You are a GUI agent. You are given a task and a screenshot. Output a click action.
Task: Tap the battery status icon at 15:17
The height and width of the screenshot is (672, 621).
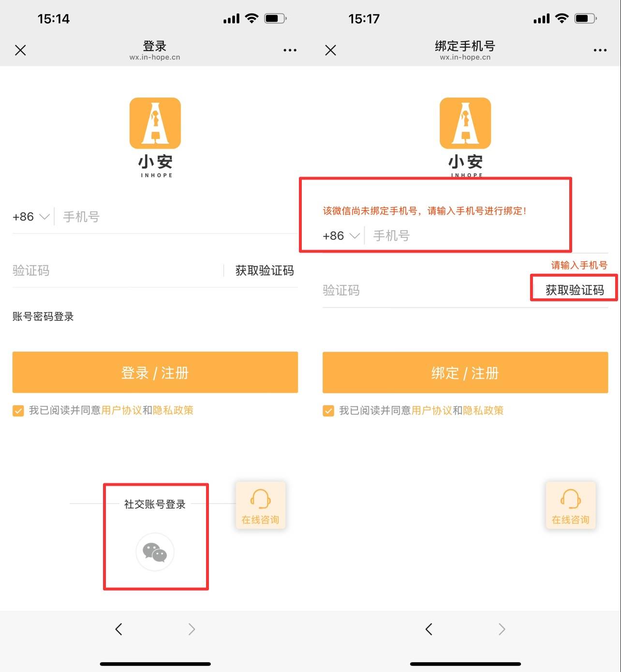pos(585,18)
